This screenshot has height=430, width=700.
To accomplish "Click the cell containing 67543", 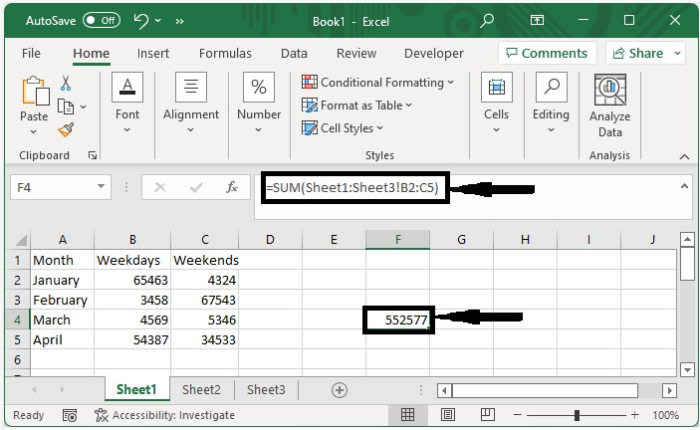I will pos(205,300).
